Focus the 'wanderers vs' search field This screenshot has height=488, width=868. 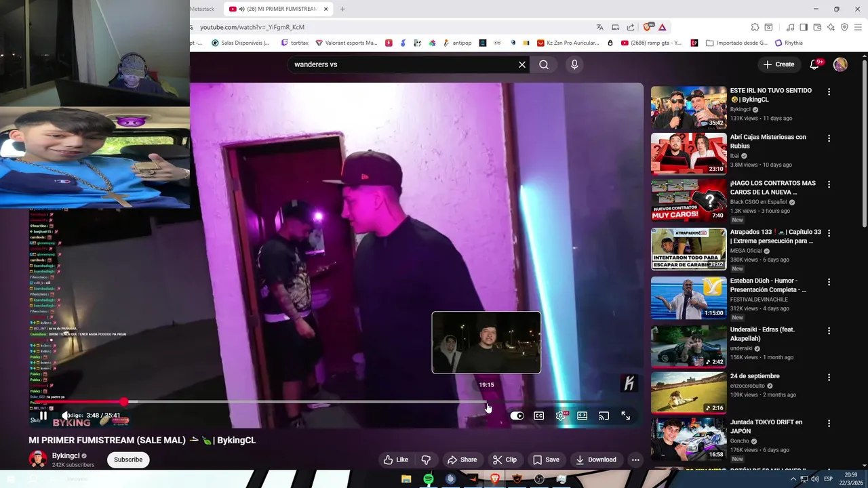(x=403, y=64)
